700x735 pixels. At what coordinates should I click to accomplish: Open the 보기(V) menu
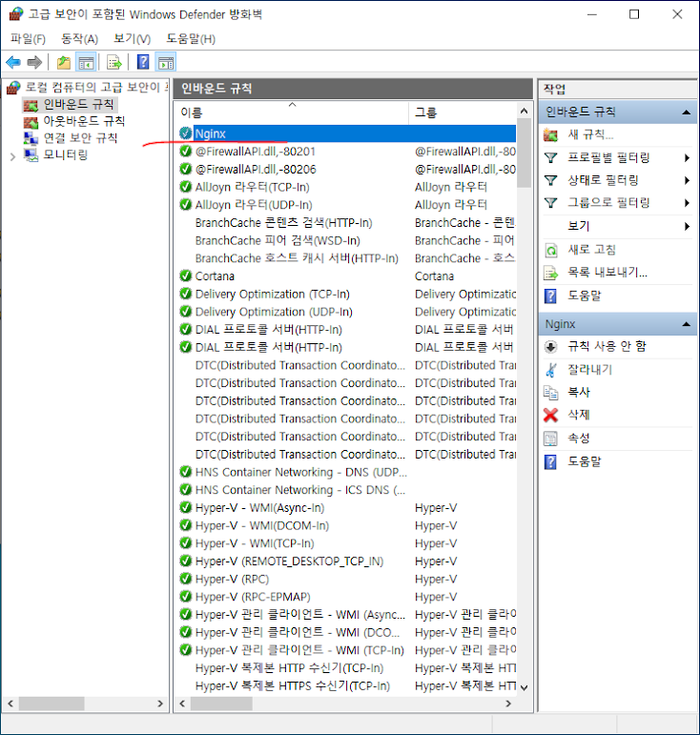pos(133,39)
